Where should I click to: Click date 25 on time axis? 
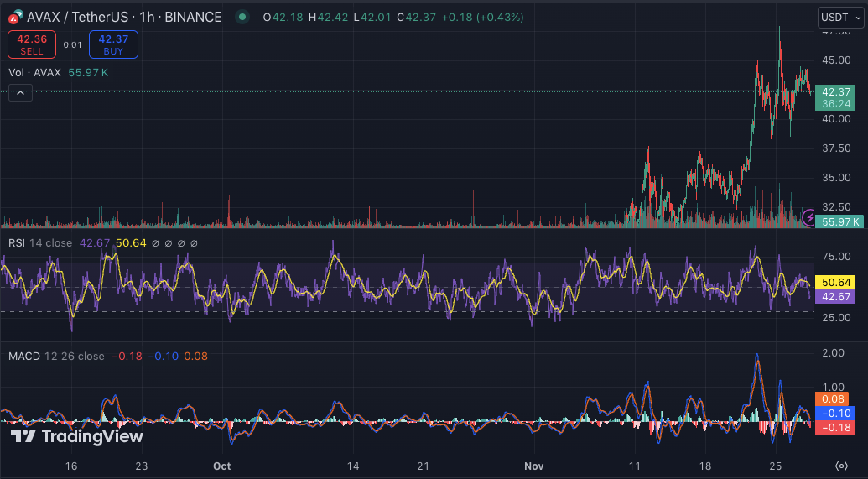[776, 466]
